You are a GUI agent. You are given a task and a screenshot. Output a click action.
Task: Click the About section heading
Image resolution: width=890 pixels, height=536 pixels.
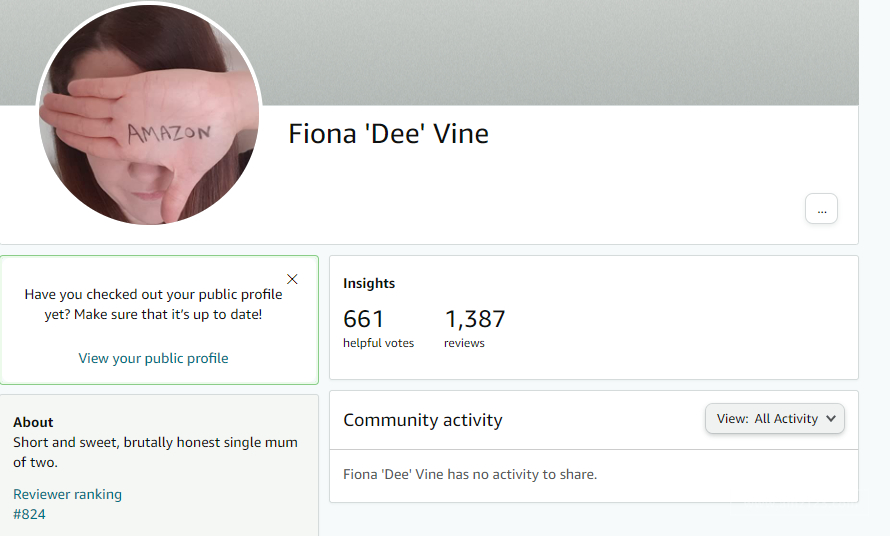[x=33, y=422]
